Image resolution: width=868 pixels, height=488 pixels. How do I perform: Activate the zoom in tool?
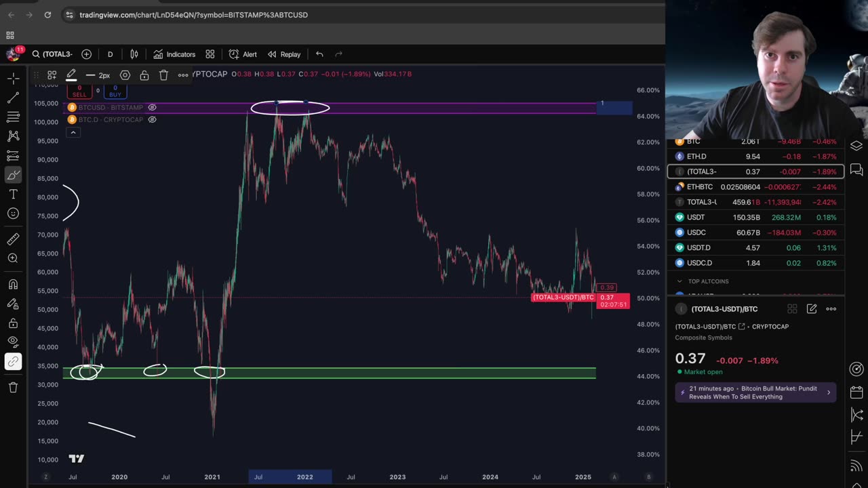coord(13,258)
